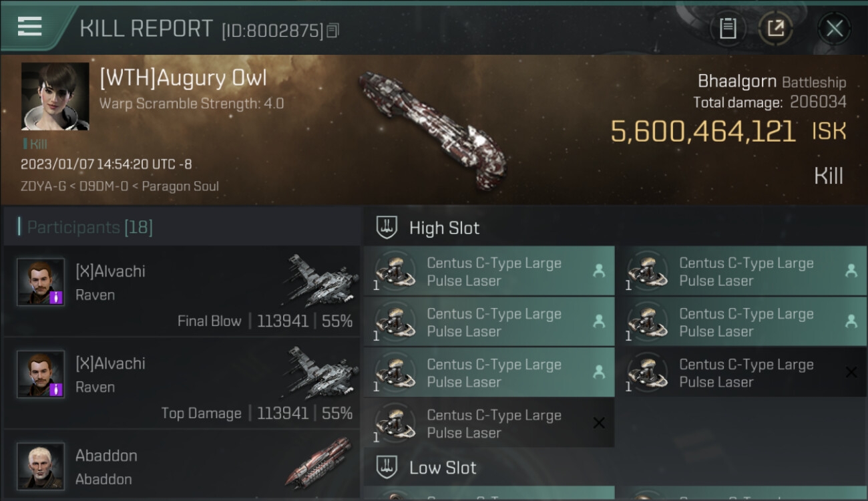Close the Kill Report window
868x501 pixels.
click(x=834, y=28)
